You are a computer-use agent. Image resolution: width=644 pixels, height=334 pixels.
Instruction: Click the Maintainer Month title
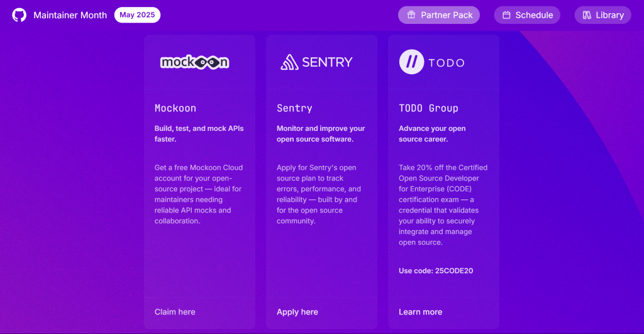(x=70, y=15)
